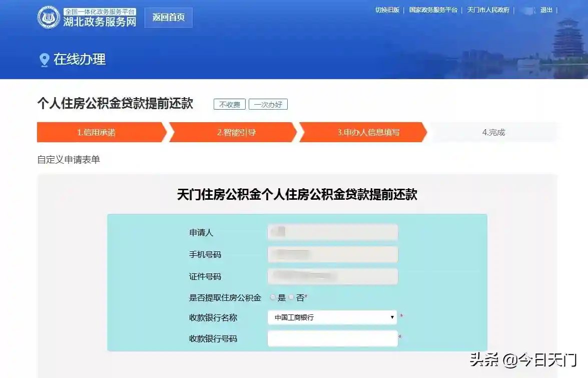
Task: Open the 天门市人民政府 link
Action: click(488, 10)
